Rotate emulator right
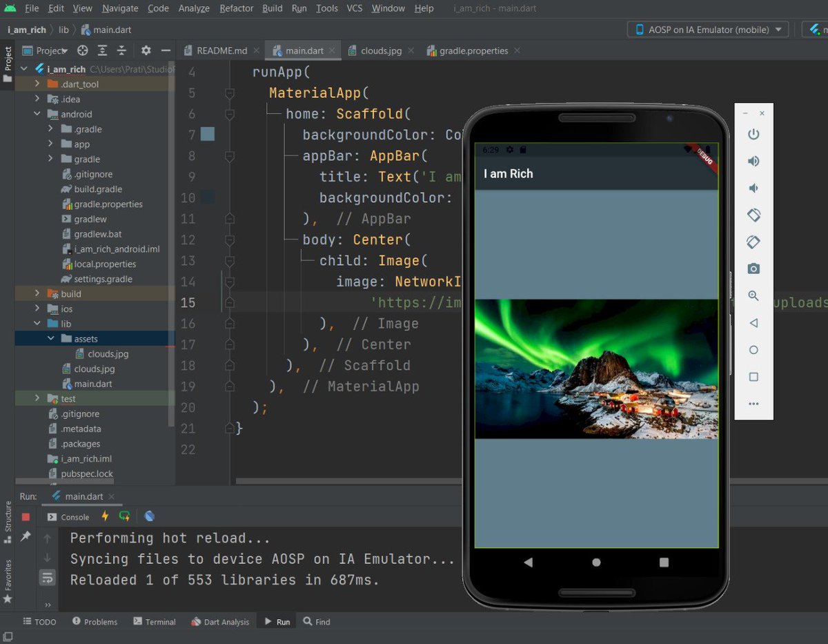 [x=753, y=242]
